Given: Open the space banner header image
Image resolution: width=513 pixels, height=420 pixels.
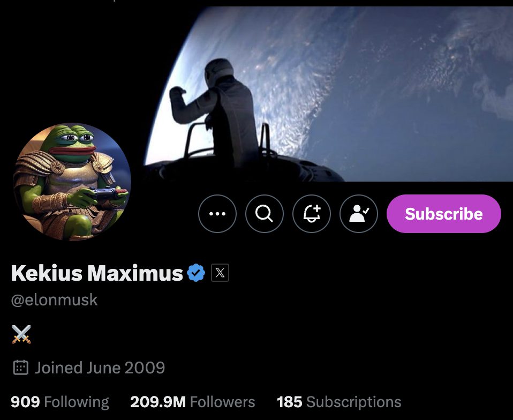Looking at the screenshot, I should point(327,94).
